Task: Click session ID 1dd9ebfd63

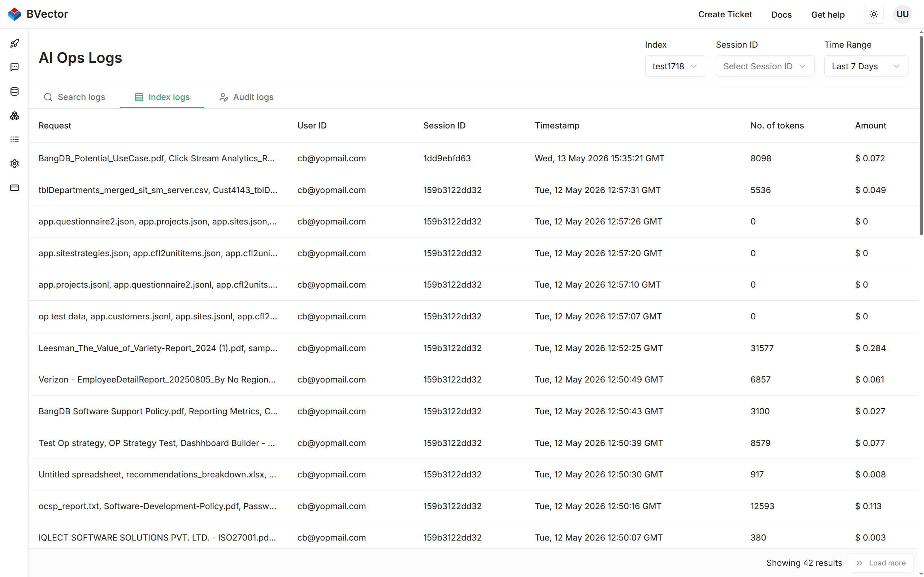Action: 447,158
